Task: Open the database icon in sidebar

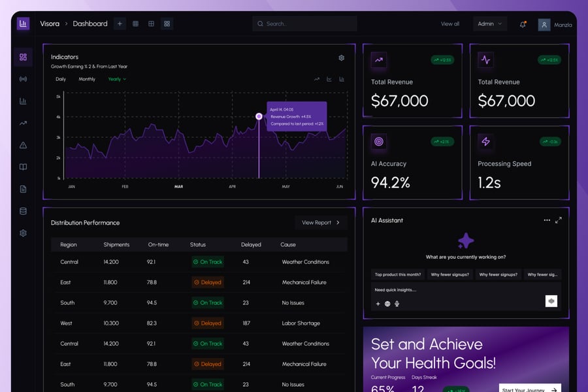Action: [23, 211]
